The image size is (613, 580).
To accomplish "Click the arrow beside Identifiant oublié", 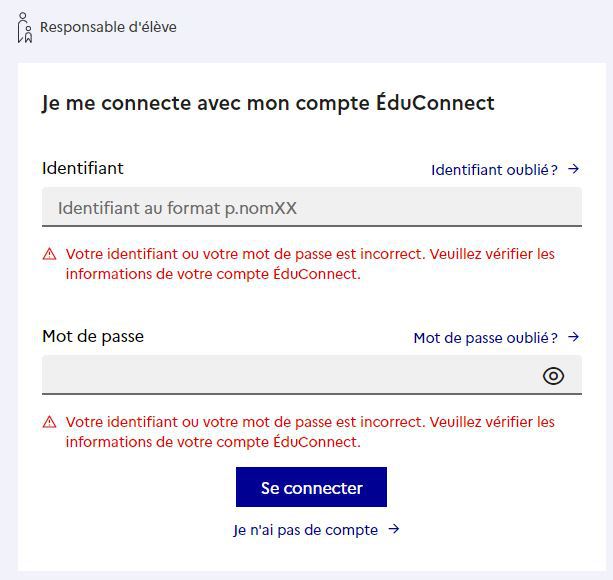I will (573, 169).
